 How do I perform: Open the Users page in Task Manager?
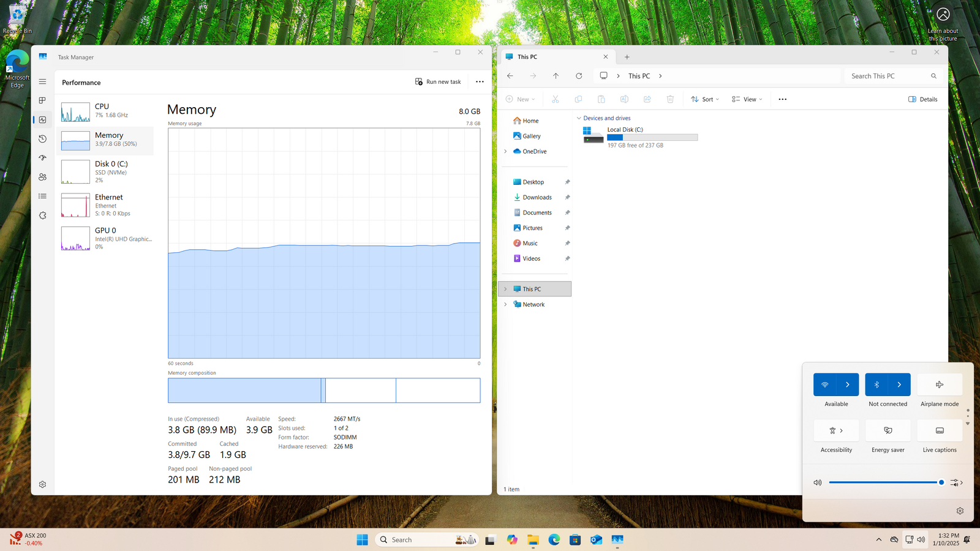pyautogui.click(x=42, y=177)
